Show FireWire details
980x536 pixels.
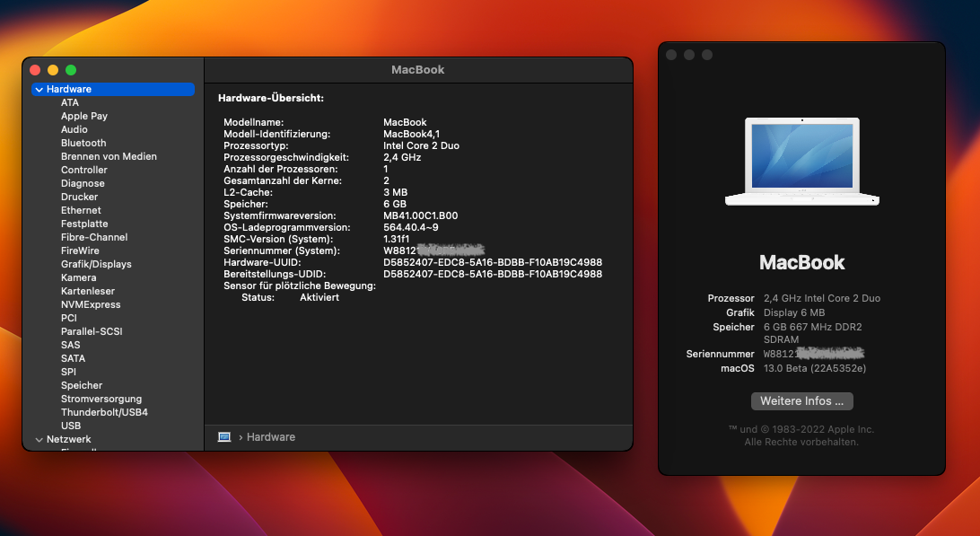[80, 250]
